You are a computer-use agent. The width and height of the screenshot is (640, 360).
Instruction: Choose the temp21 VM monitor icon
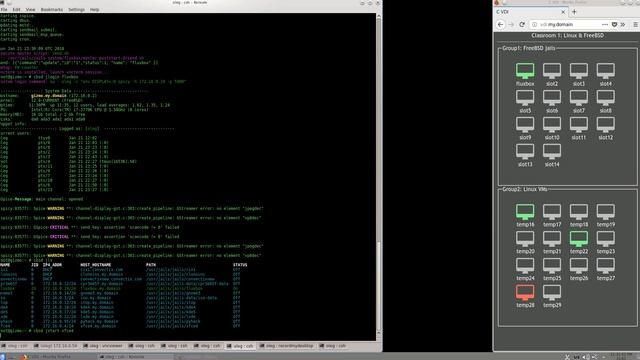(552, 239)
